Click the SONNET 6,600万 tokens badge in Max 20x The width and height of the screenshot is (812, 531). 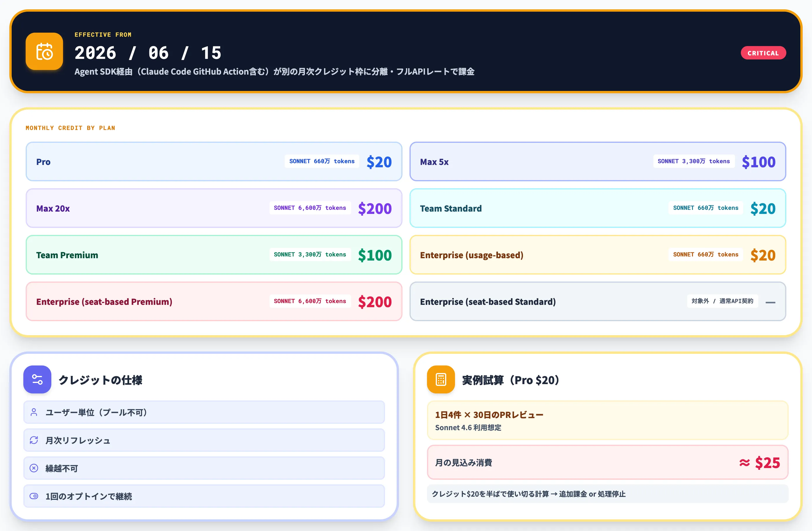[310, 208]
